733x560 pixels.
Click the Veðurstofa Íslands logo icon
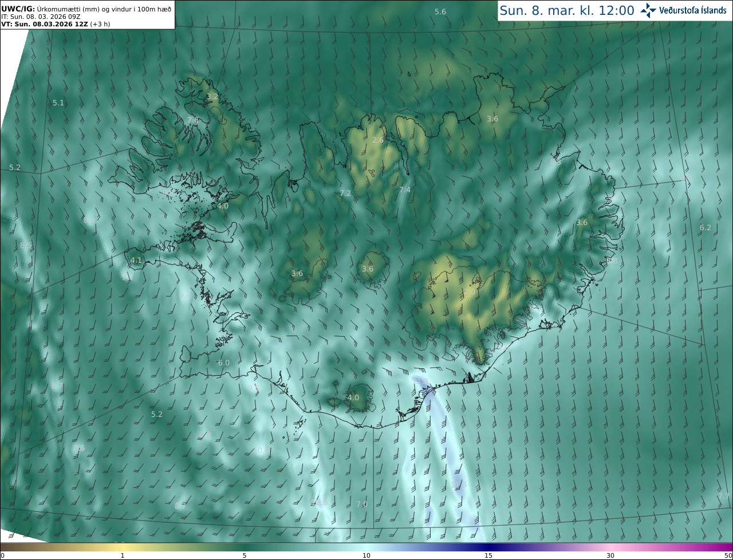pyautogui.click(x=649, y=10)
